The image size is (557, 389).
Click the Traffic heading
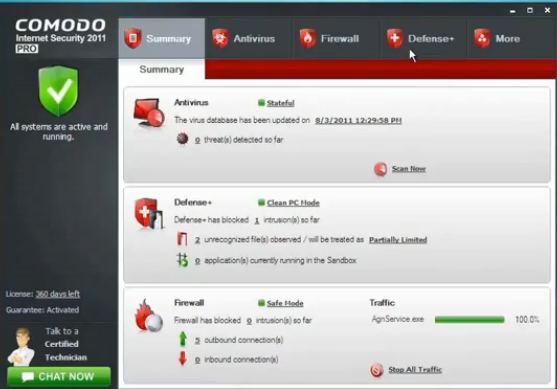(x=382, y=303)
